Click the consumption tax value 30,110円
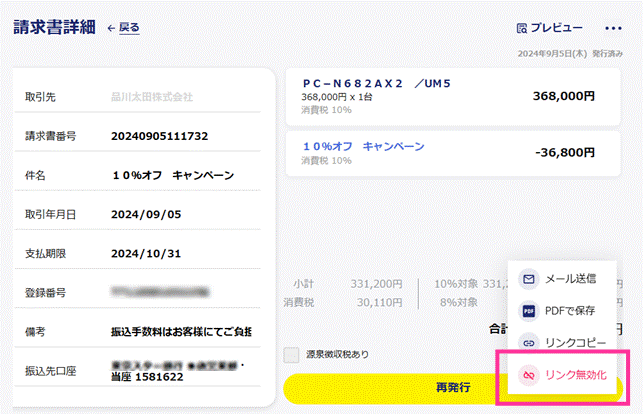This screenshot has width=643, height=414. coord(379,303)
